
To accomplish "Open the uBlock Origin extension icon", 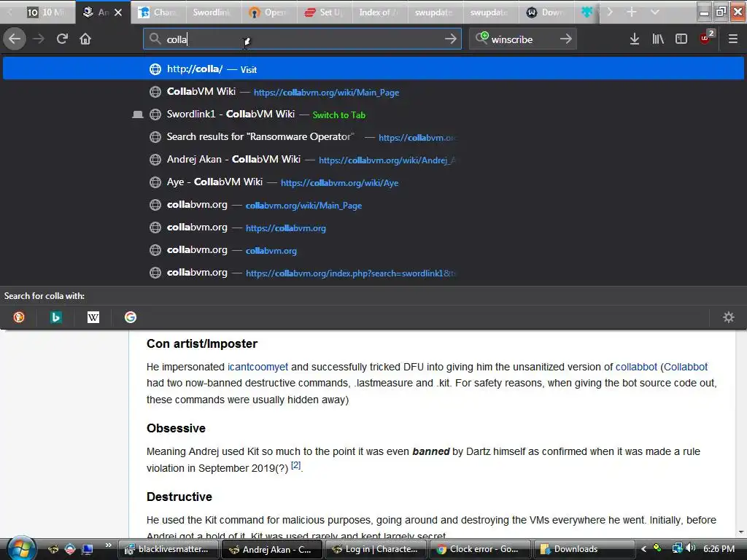I will click(706, 38).
